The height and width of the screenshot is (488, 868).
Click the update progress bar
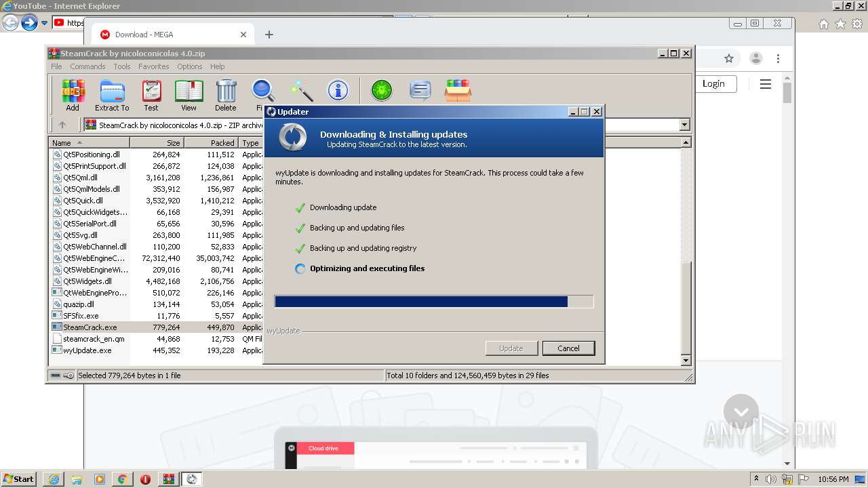pyautogui.click(x=434, y=302)
